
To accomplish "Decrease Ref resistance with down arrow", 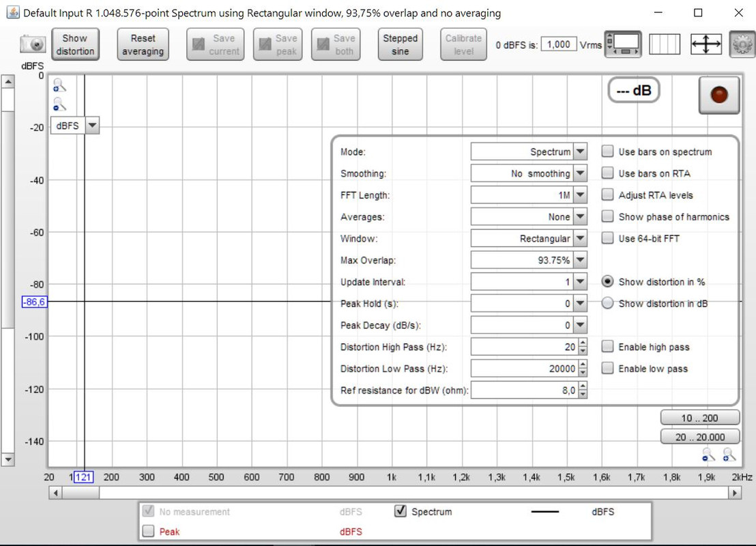I will coord(583,394).
